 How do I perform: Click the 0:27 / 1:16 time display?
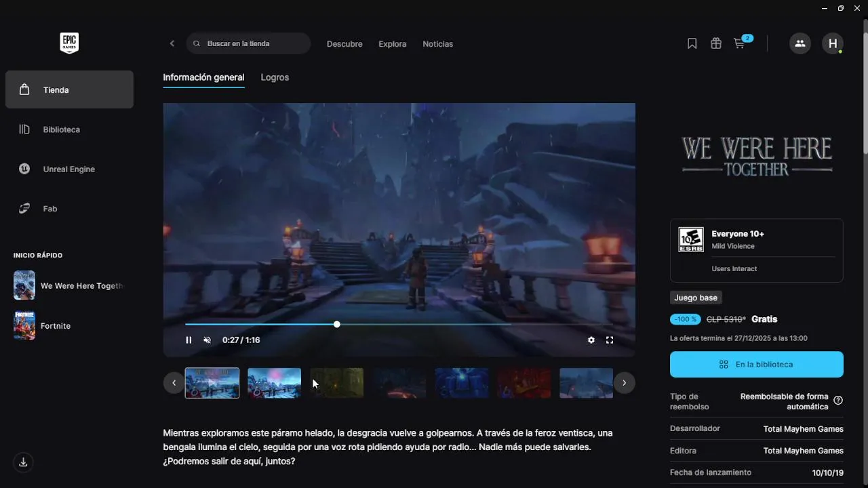pos(241,340)
